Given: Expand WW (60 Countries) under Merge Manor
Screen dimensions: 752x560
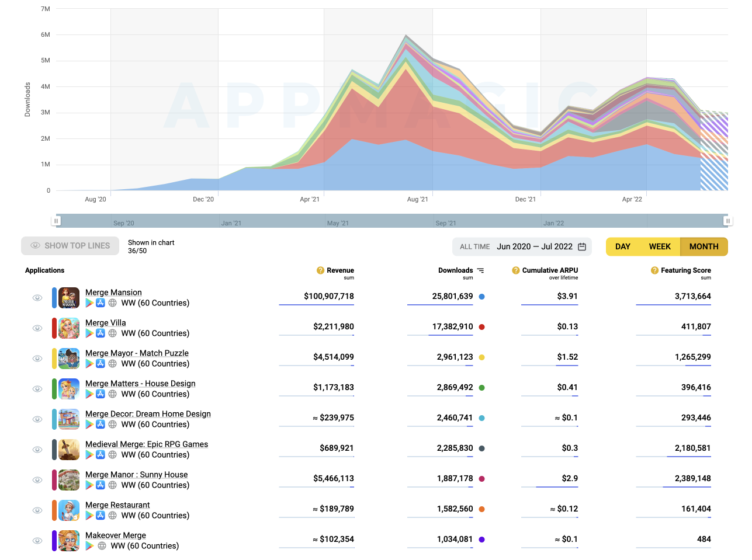Looking at the screenshot, I should click(x=155, y=485).
